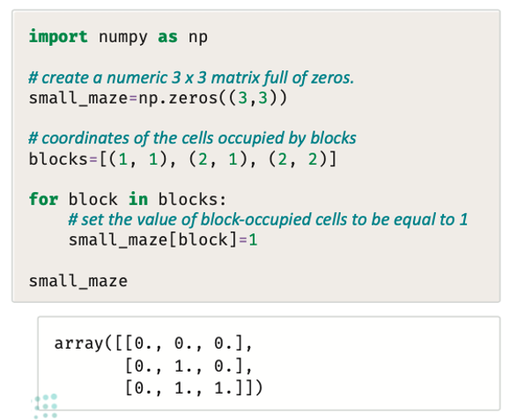
Task: Click the final 'small_maze' expression line
Action: [x=78, y=281]
